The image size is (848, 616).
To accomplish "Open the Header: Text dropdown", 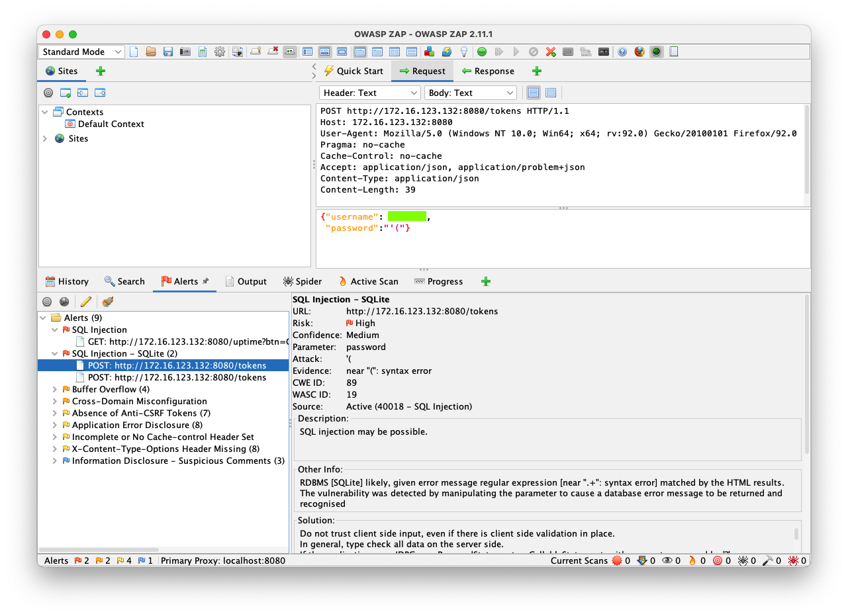I will (x=369, y=93).
